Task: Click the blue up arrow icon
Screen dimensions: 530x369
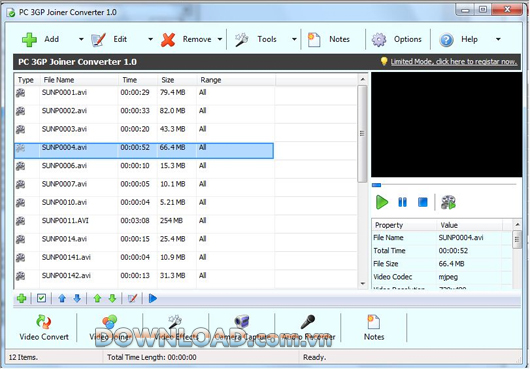Action: point(62,298)
